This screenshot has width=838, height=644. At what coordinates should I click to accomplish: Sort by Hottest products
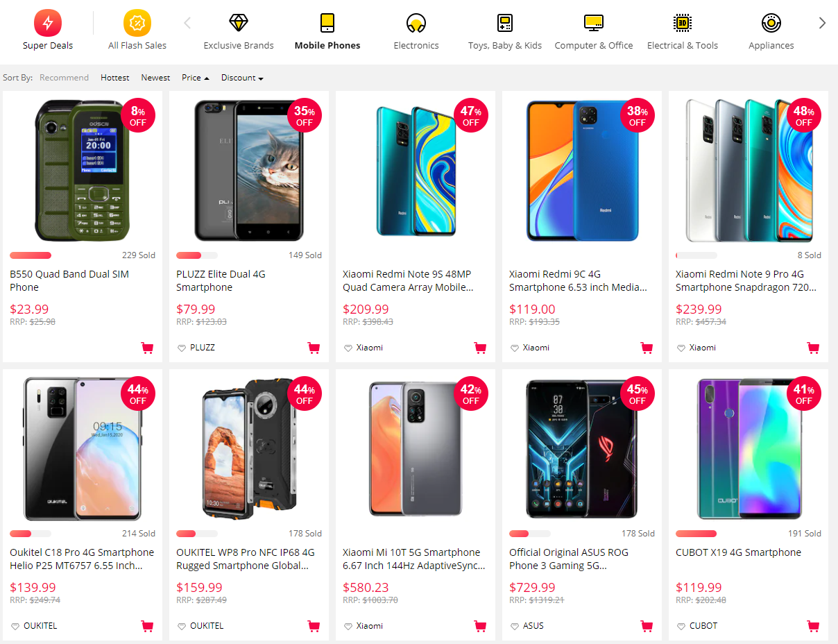point(115,78)
